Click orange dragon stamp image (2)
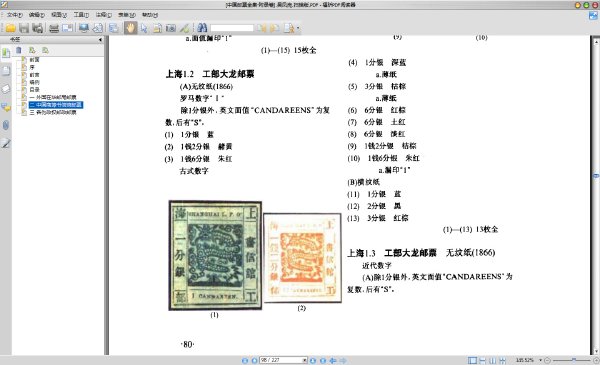 302,258
